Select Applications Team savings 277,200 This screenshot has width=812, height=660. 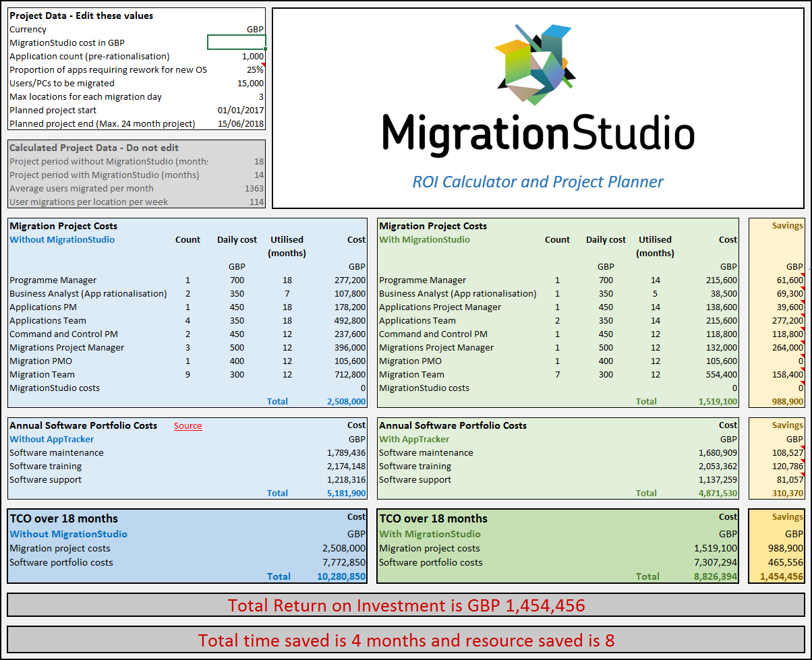tap(788, 321)
